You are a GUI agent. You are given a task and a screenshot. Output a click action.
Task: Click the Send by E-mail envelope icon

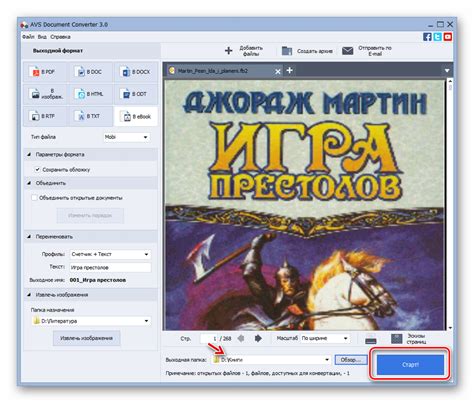(348, 51)
